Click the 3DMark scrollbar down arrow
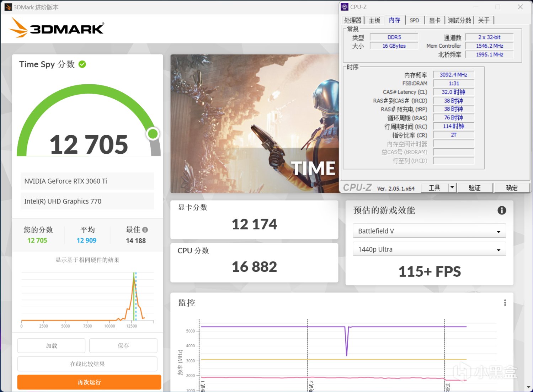 point(529,387)
